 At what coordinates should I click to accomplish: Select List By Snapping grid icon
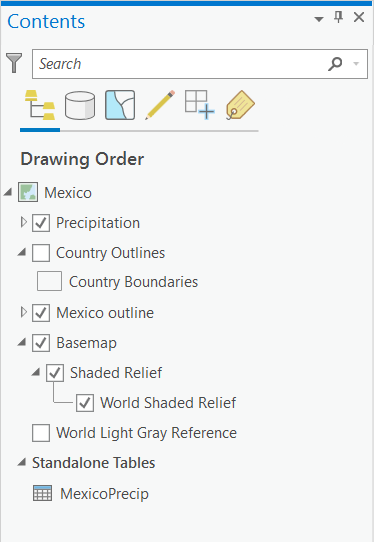[x=199, y=105]
